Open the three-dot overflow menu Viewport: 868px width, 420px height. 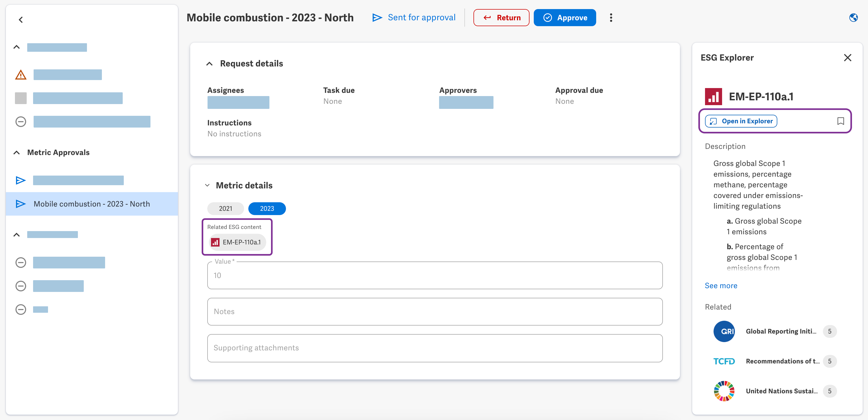tap(611, 18)
